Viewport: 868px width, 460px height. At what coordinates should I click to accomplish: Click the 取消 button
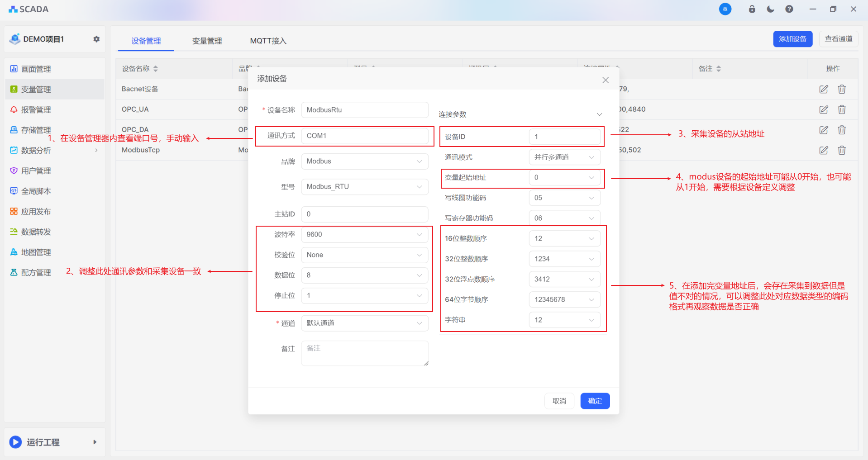click(x=559, y=401)
